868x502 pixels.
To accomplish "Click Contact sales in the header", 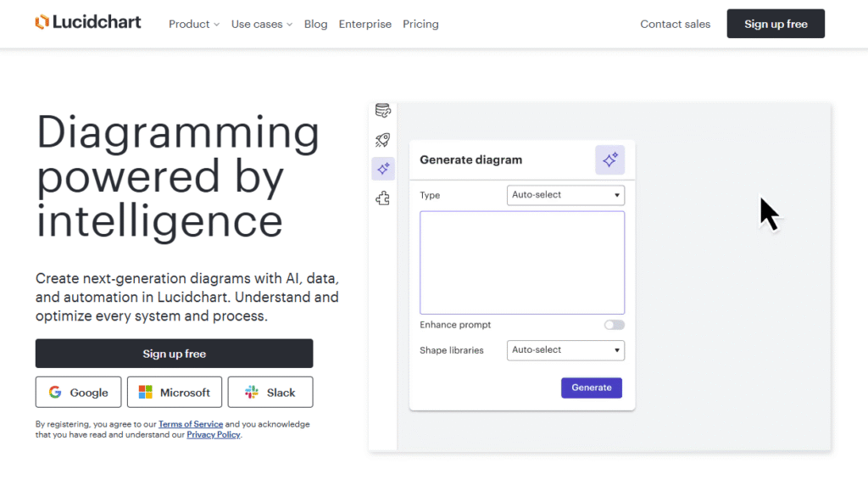I will [x=675, y=24].
